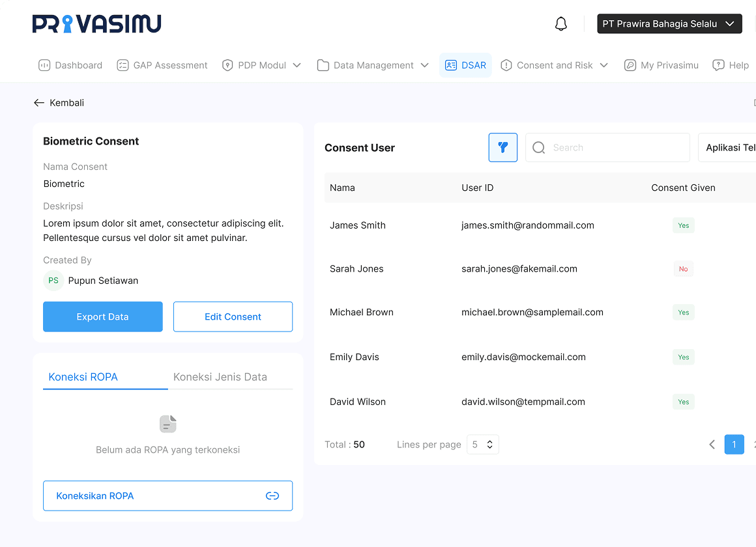Screen dimensions: 756x547
Task: Click the search magnifier icon
Action: pos(539,148)
